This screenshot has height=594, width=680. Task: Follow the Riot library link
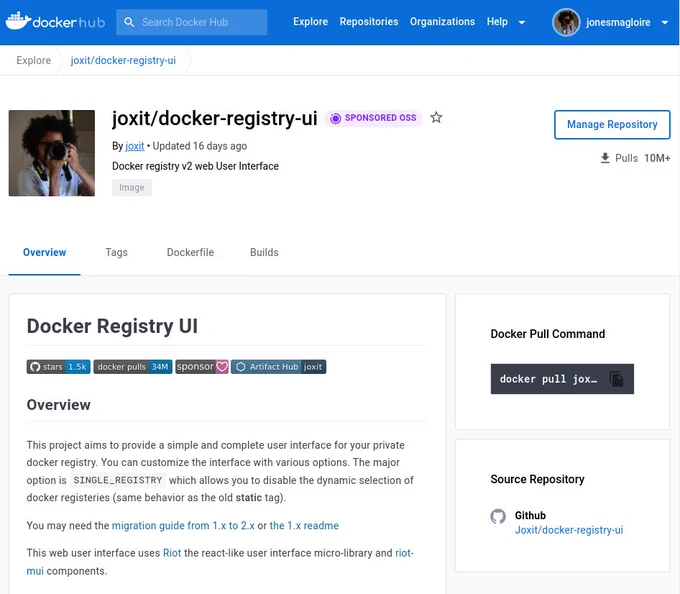[x=172, y=553]
